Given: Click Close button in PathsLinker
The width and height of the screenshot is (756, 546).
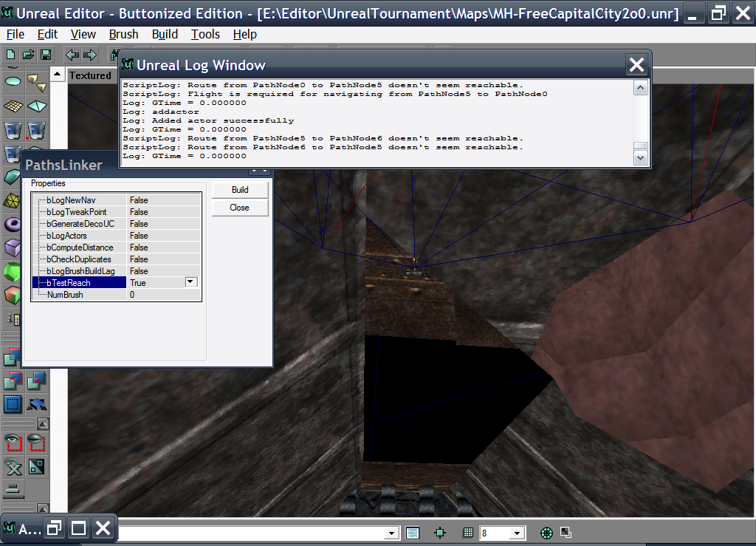Looking at the screenshot, I should (x=240, y=208).
